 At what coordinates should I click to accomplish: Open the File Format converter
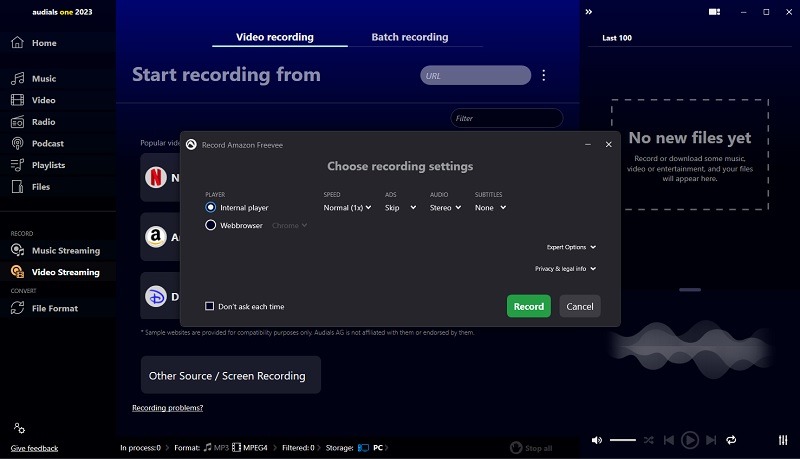(44, 308)
